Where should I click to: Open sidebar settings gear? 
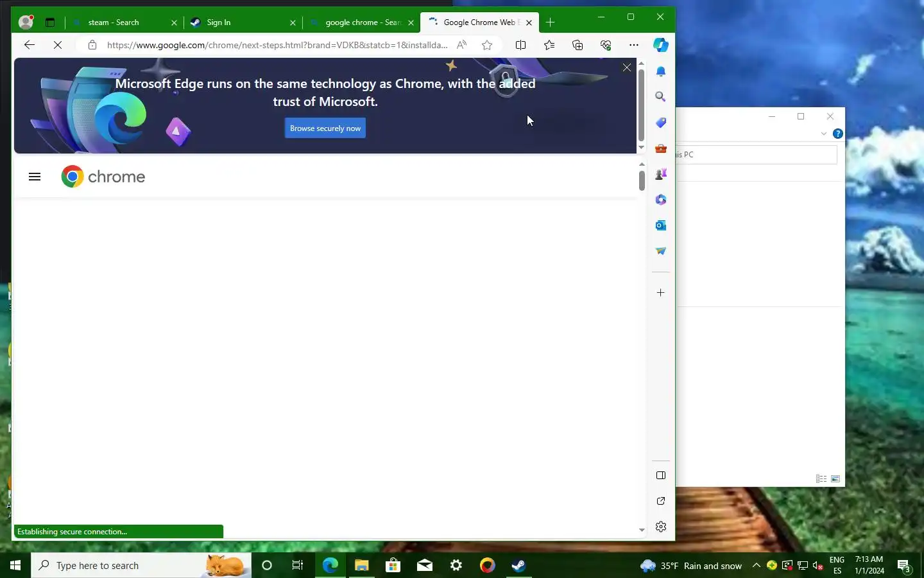661,527
